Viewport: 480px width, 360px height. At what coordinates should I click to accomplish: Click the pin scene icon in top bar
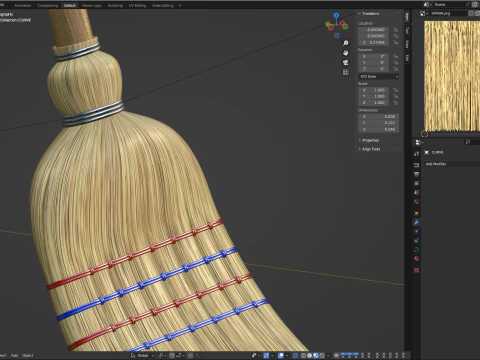(x=467, y=4)
